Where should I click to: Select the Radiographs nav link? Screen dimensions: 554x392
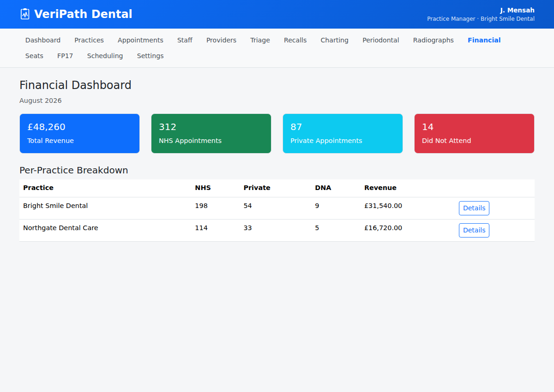pyautogui.click(x=433, y=40)
